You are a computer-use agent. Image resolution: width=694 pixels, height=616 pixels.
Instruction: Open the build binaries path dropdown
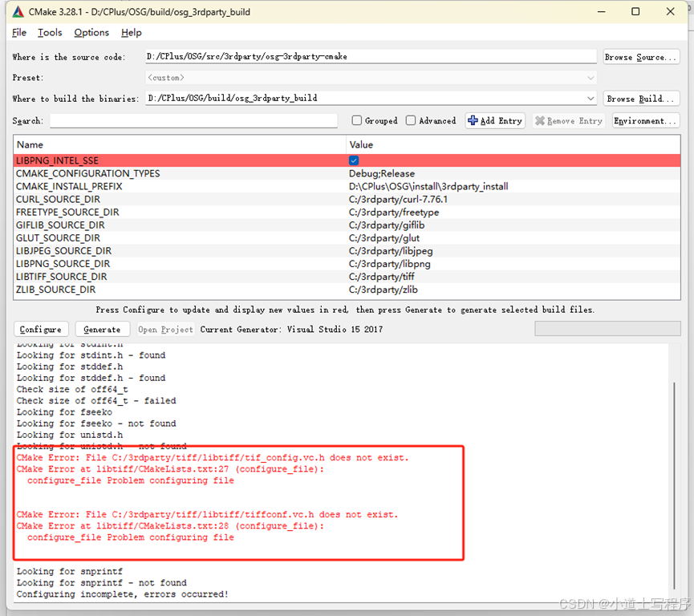(x=591, y=98)
